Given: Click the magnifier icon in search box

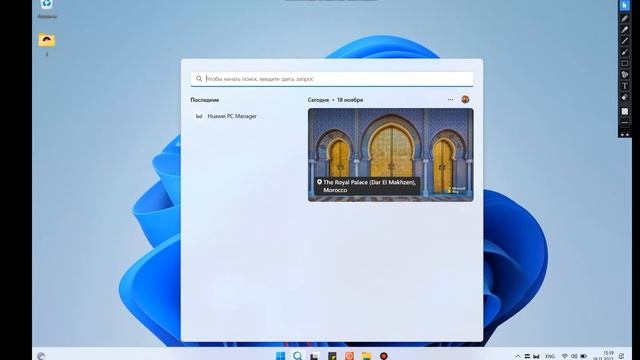Looking at the screenshot, I should point(199,79).
